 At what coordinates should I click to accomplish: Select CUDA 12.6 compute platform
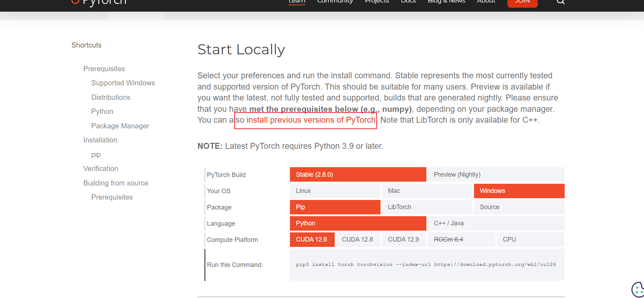click(x=312, y=239)
